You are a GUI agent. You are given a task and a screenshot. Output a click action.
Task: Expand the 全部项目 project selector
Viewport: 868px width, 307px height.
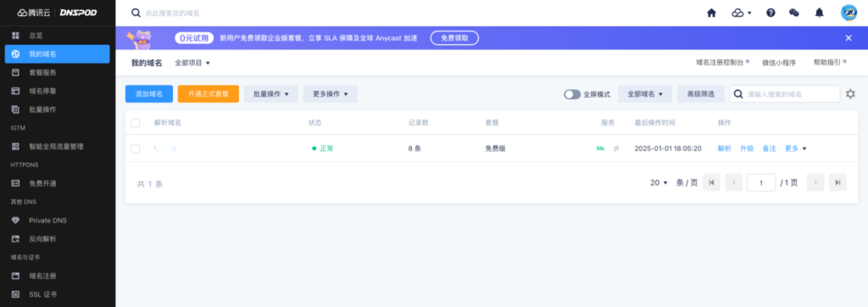point(192,63)
